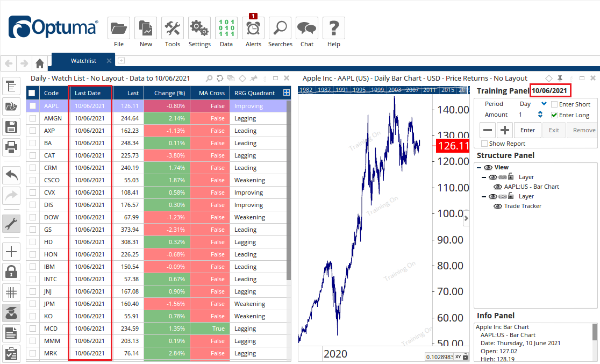
Task: Toggle the grid lines icon
Action: pos(11,292)
